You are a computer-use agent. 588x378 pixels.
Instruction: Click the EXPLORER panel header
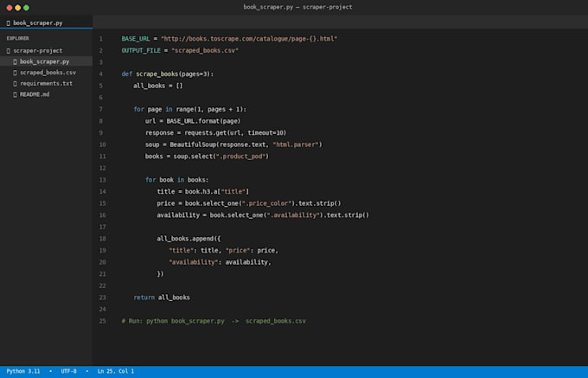(17, 38)
